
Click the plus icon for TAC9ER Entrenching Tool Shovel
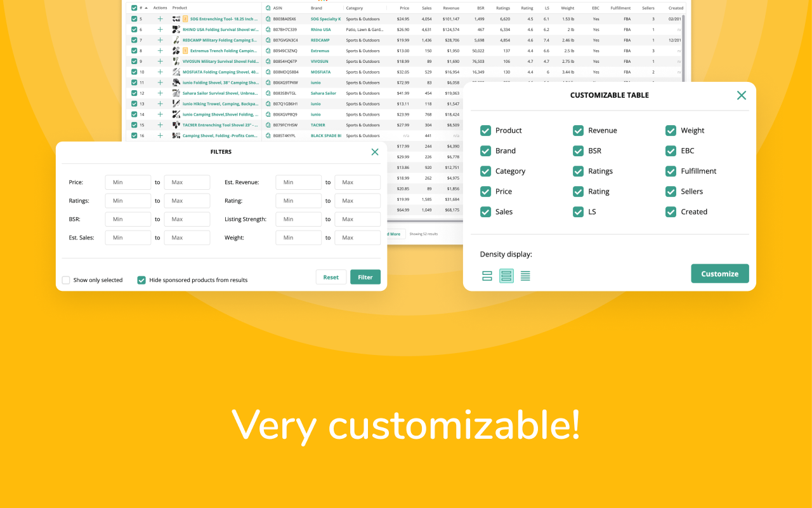click(x=160, y=125)
